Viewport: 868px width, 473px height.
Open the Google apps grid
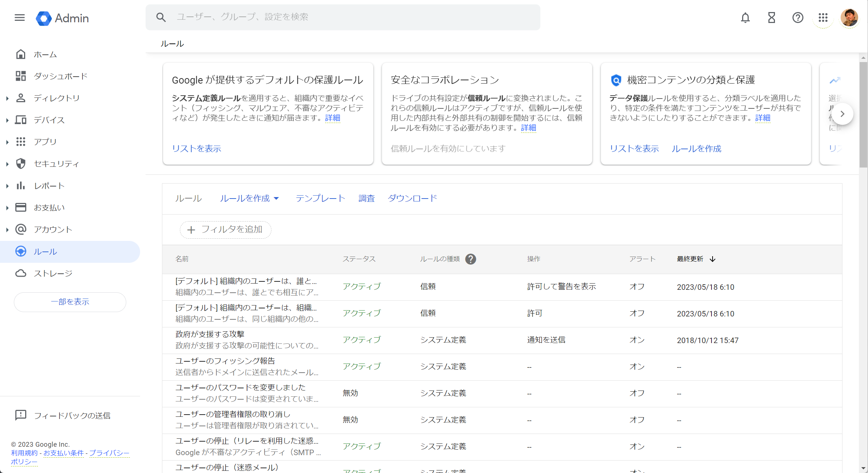tap(823, 18)
